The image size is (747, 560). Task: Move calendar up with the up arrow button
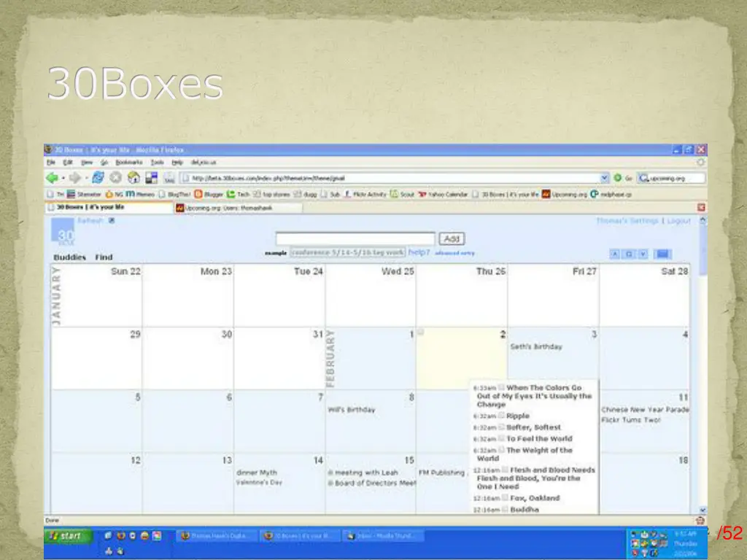coord(614,254)
